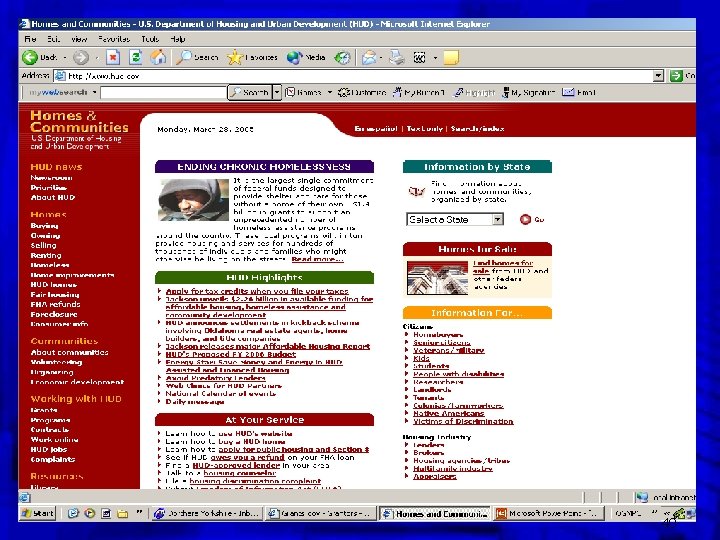Refresh the HUD page
The width and height of the screenshot is (720, 540).
point(135,57)
